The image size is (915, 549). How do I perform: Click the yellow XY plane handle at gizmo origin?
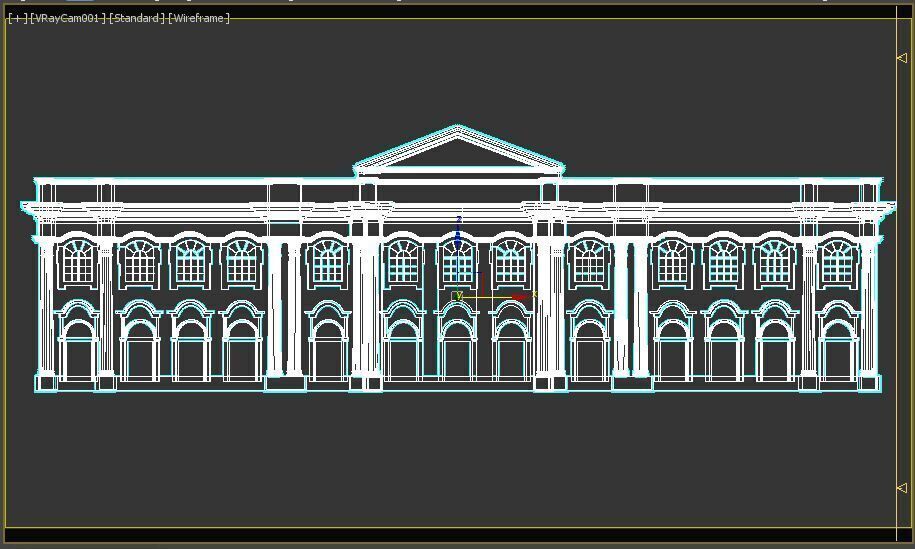point(458,296)
